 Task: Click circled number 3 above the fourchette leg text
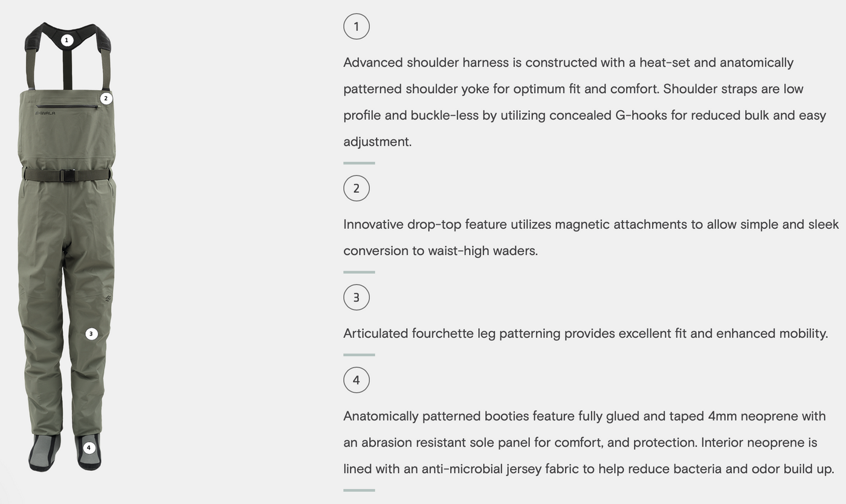(356, 297)
